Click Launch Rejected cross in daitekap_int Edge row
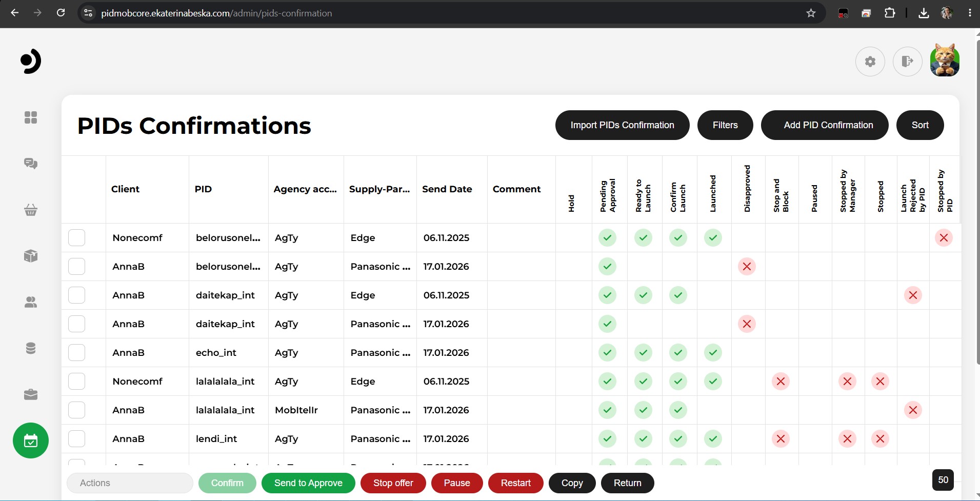This screenshot has height=501, width=980. click(x=913, y=295)
